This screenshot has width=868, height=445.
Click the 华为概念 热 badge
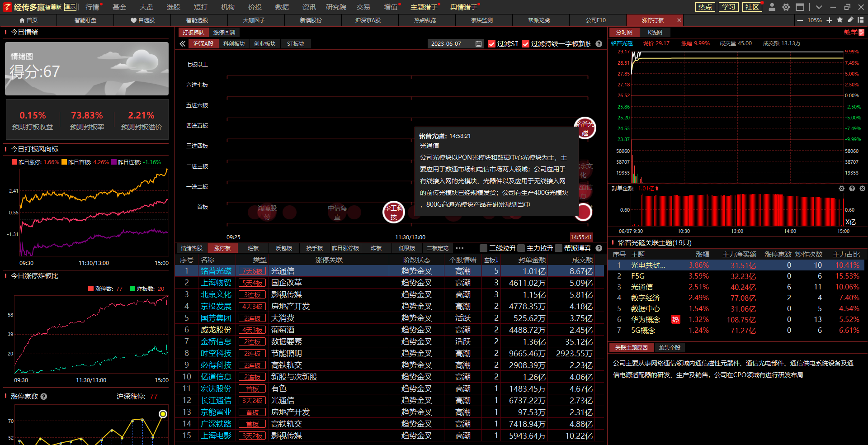pyautogui.click(x=675, y=320)
